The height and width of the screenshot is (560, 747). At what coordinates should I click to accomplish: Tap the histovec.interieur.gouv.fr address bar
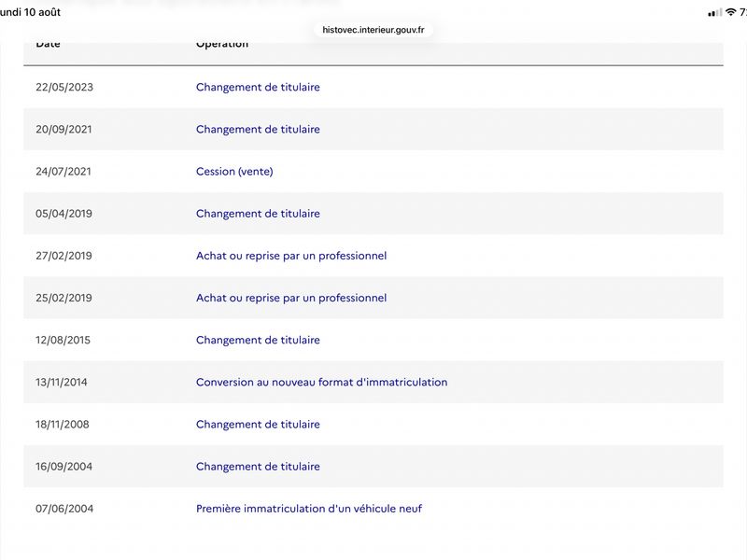(x=373, y=30)
